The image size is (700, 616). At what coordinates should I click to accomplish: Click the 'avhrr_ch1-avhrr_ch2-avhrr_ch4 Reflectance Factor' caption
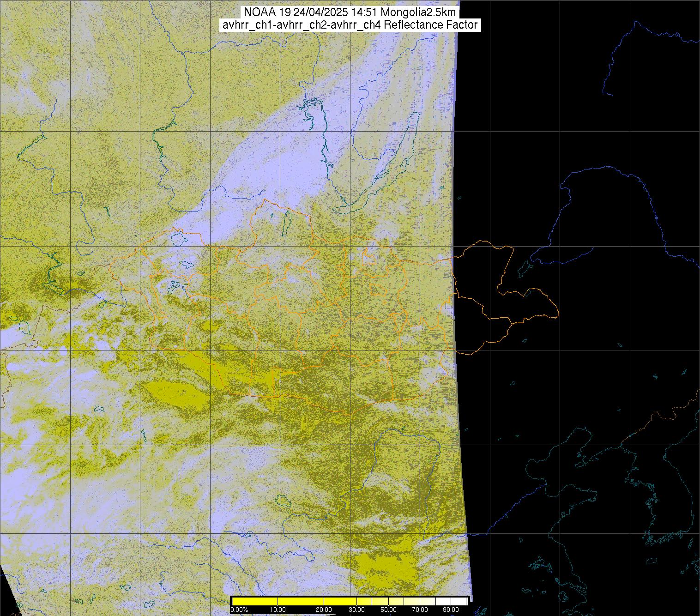(350, 25)
